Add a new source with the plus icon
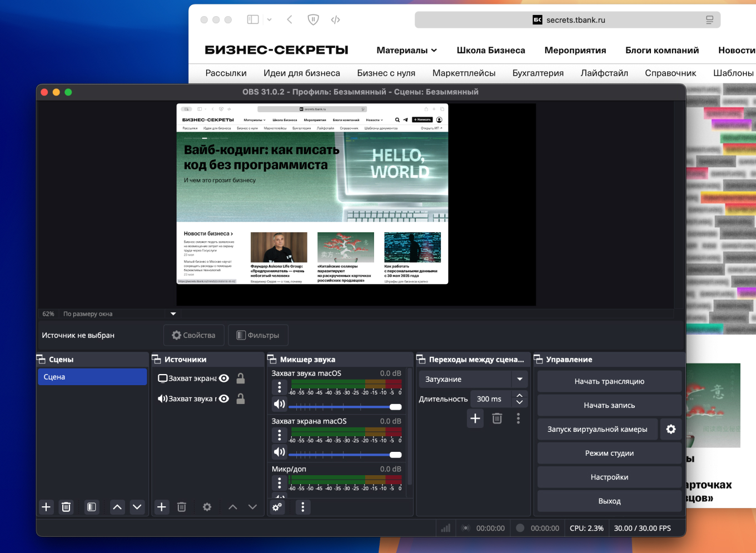 coord(161,507)
